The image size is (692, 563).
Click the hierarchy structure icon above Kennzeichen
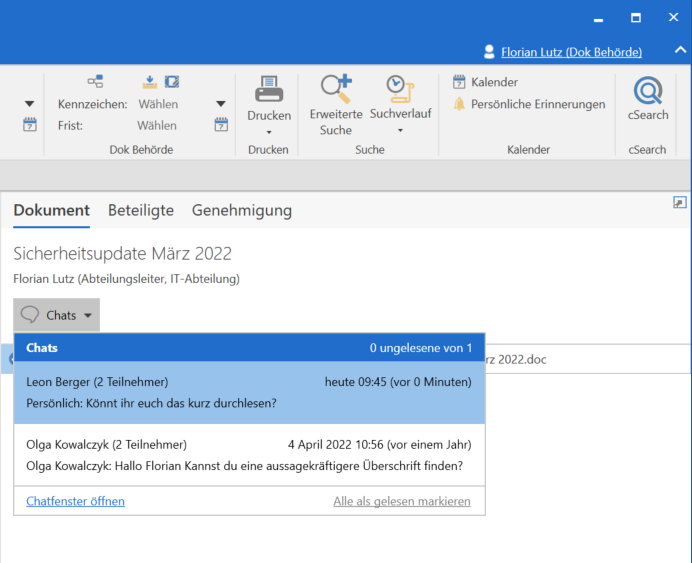coord(95,82)
